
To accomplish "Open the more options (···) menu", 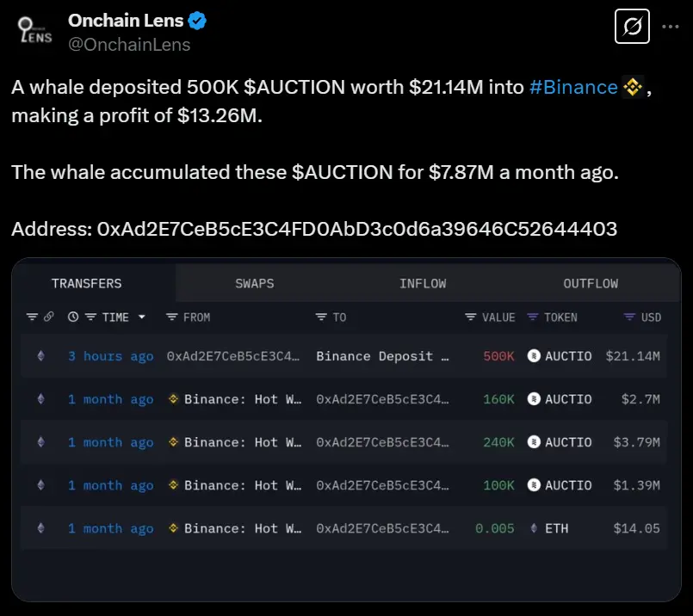I will (x=669, y=24).
